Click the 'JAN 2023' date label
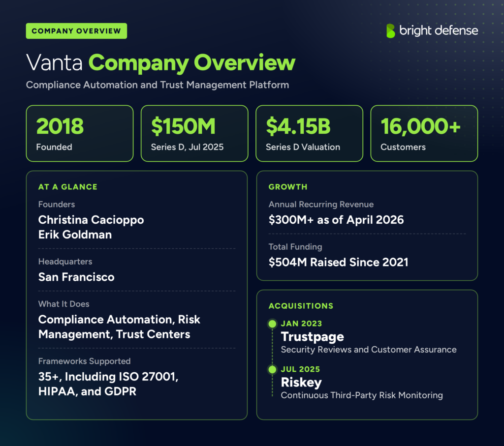504x446 pixels. click(302, 324)
